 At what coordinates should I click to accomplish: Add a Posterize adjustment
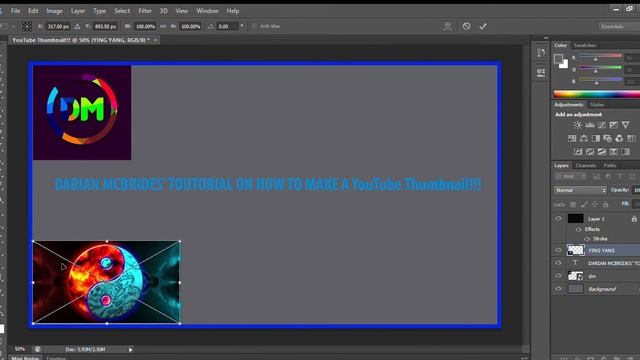(x=590, y=152)
